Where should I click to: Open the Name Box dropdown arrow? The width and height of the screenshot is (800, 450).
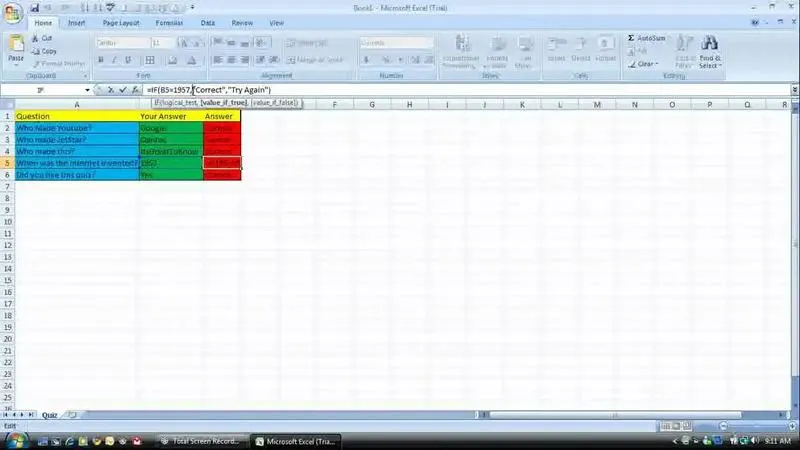(87, 90)
